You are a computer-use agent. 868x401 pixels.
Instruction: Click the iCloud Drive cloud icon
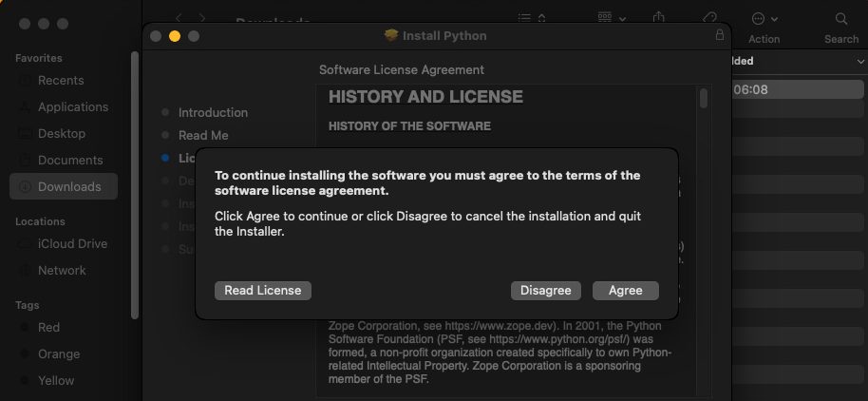click(25, 243)
